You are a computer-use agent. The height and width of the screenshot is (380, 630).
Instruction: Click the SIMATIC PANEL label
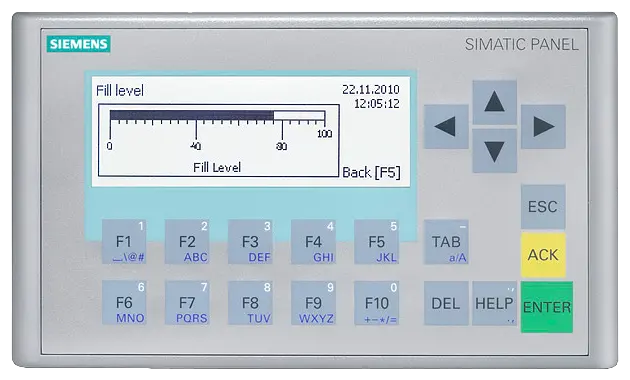point(522,45)
